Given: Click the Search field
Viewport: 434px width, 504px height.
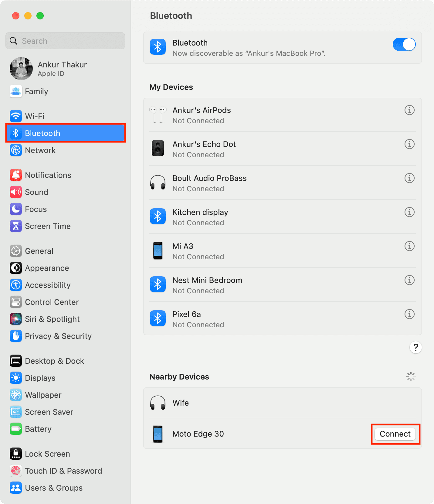Looking at the screenshot, I should coord(65,41).
